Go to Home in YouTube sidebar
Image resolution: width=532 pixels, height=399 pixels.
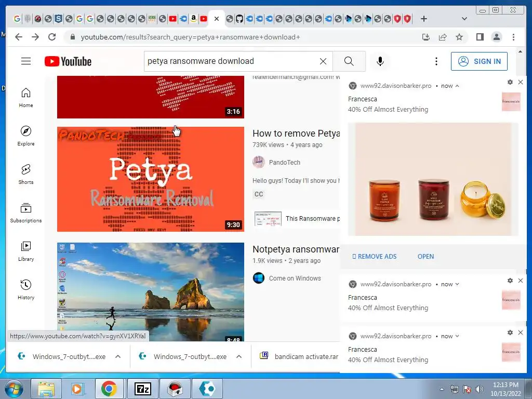[26, 98]
